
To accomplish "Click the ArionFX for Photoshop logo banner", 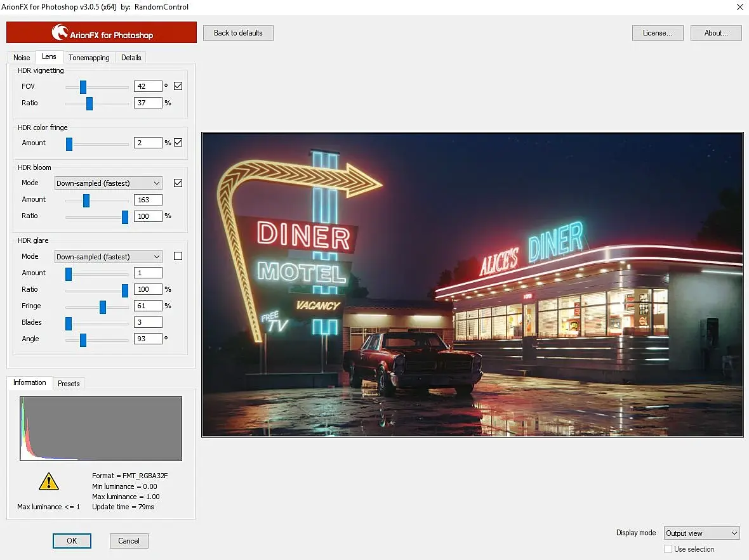I will [x=102, y=32].
